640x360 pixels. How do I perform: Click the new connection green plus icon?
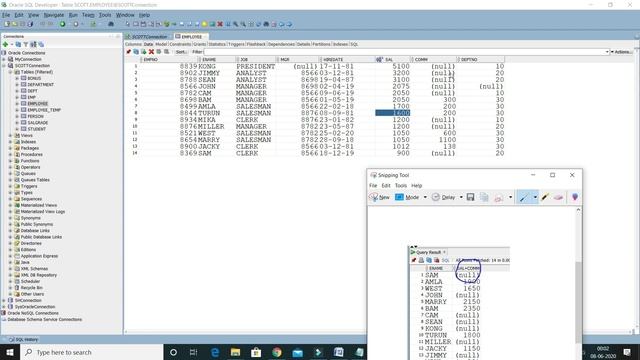pyautogui.click(x=5, y=44)
